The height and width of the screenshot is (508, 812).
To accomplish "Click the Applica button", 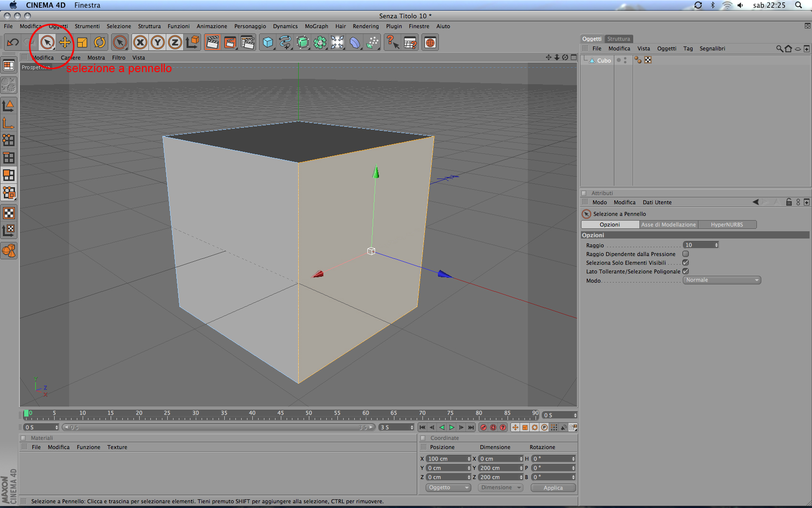I will [x=553, y=488].
